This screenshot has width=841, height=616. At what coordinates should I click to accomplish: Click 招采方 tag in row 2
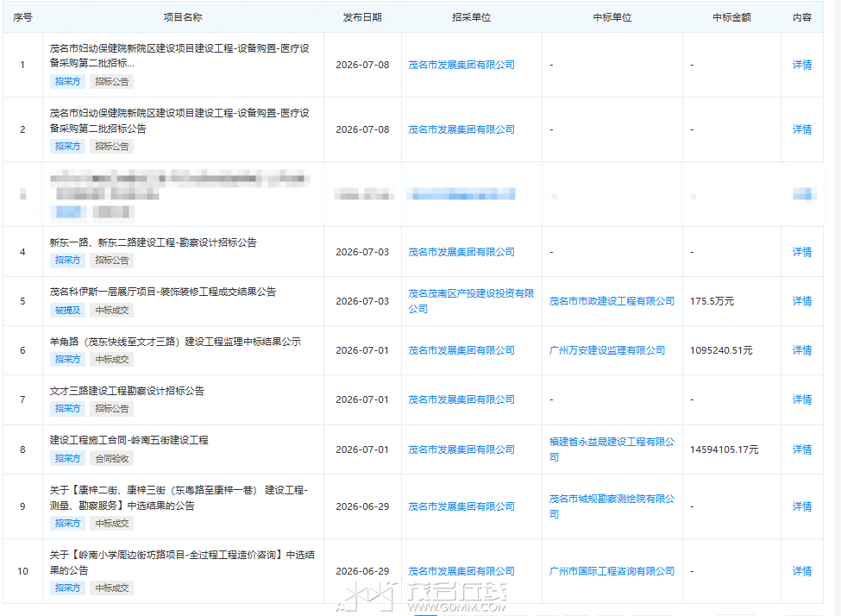(67, 146)
